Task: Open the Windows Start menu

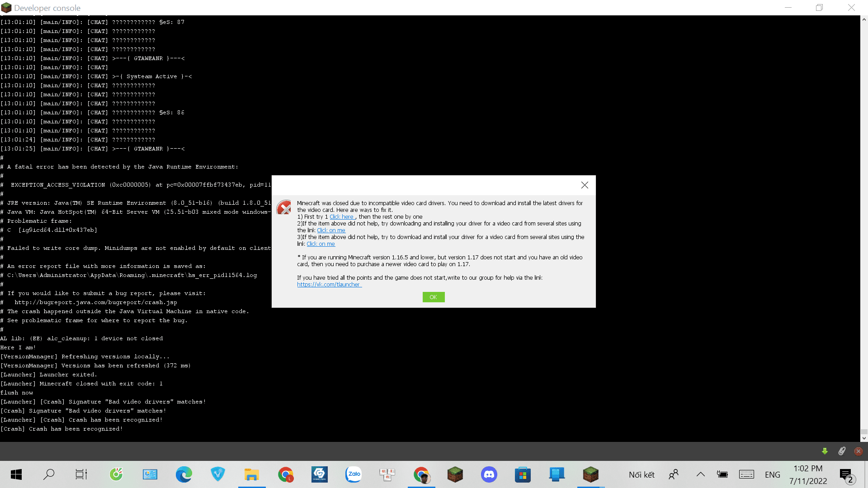Action: [x=16, y=474]
